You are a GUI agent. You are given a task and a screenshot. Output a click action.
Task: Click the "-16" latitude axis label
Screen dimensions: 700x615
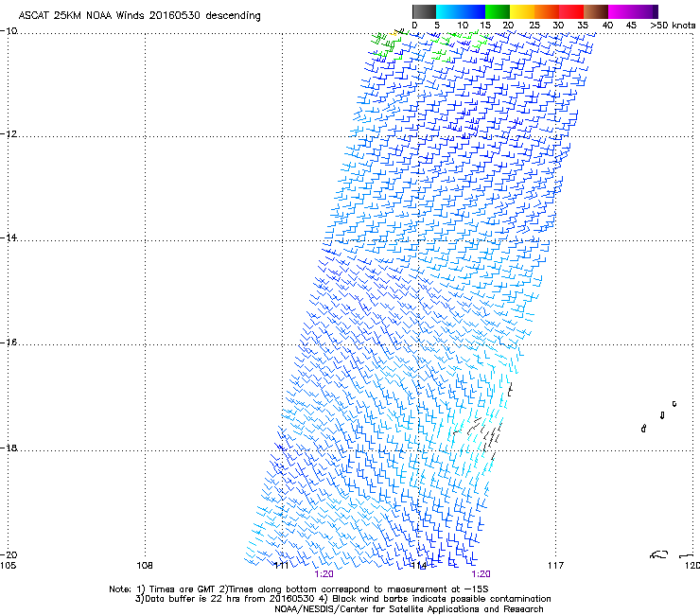click(x=9, y=343)
